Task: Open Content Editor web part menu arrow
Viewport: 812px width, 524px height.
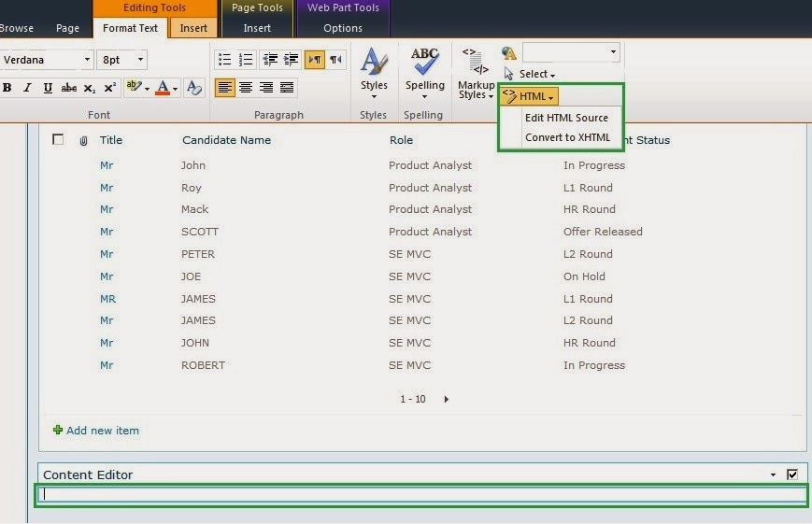Action: point(773,474)
